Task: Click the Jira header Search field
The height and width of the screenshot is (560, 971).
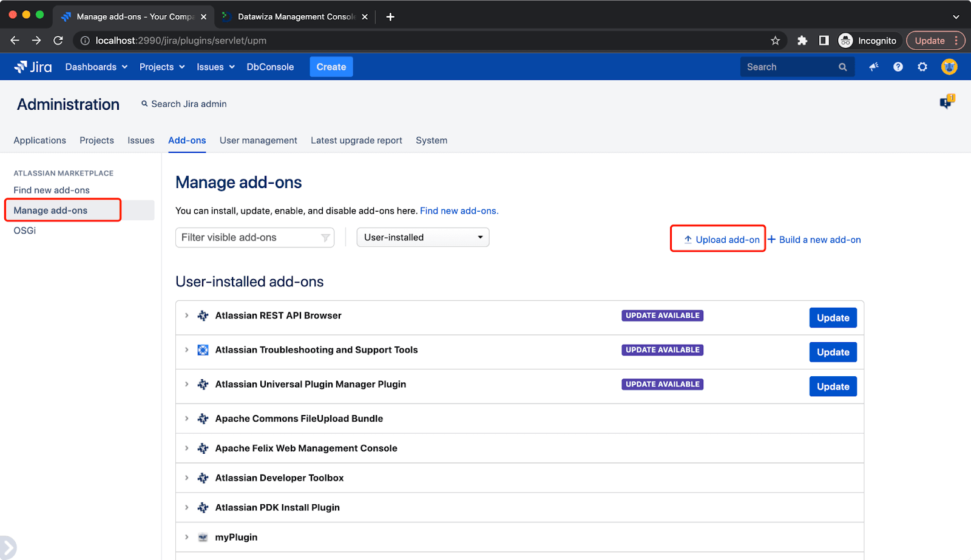Action: [x=797, y=67]
